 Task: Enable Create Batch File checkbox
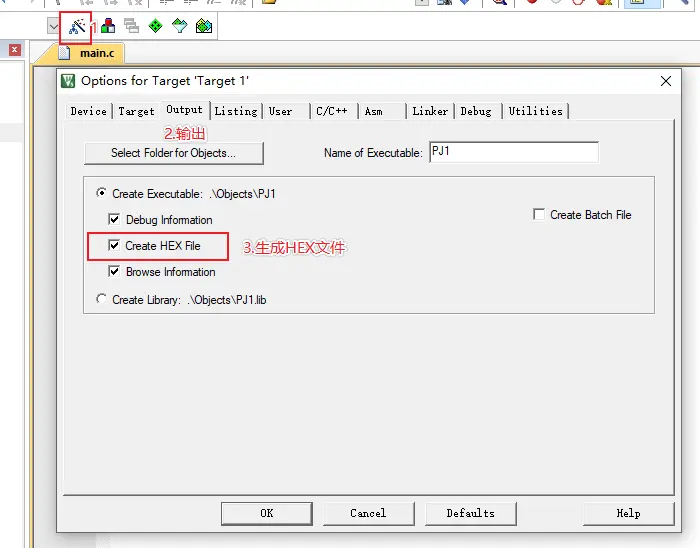tap(539, 214)
